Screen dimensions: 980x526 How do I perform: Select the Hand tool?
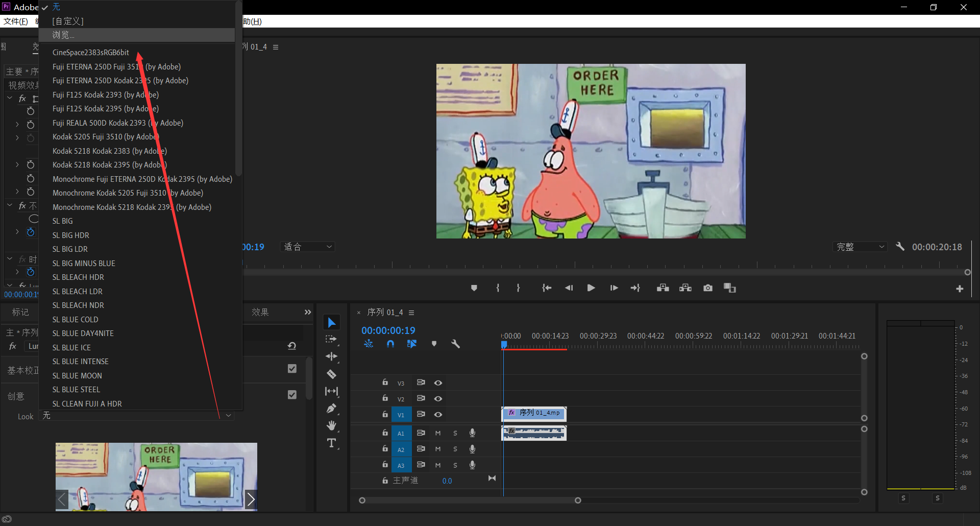(x=331, y=425)
